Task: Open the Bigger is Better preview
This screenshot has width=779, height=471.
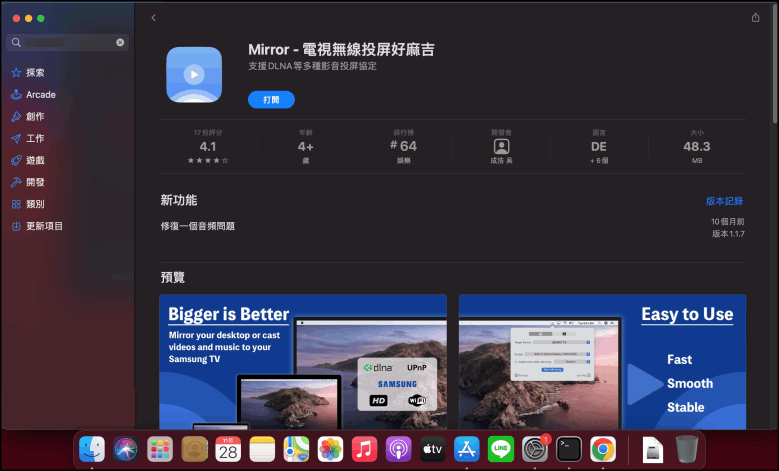Action: 303,362
